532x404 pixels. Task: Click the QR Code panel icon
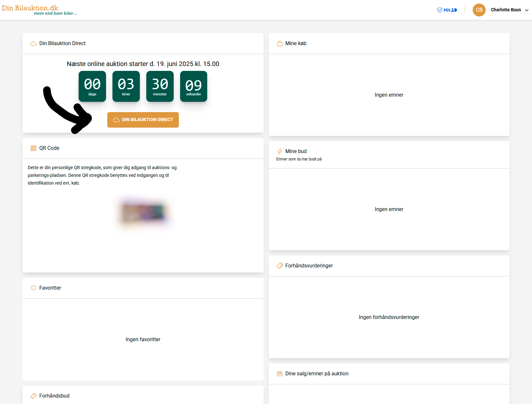click(33, 148)
